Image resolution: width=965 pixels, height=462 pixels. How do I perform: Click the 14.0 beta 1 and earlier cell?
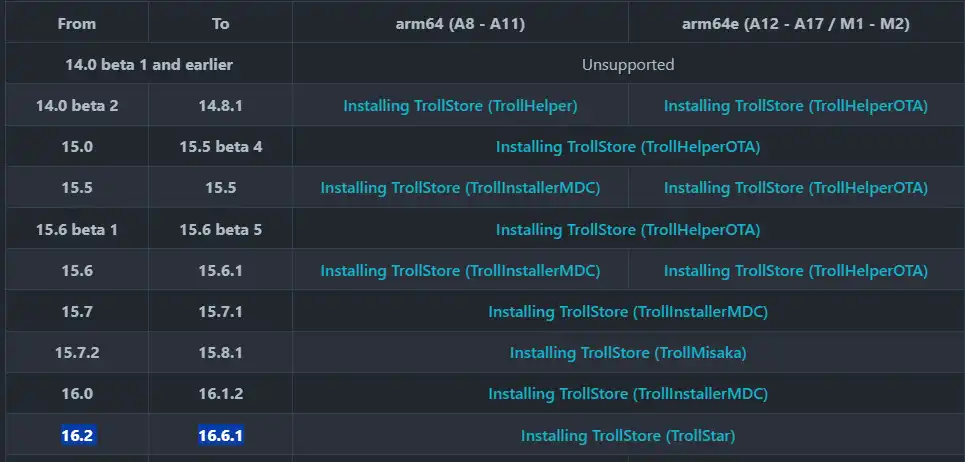(149, 64)
